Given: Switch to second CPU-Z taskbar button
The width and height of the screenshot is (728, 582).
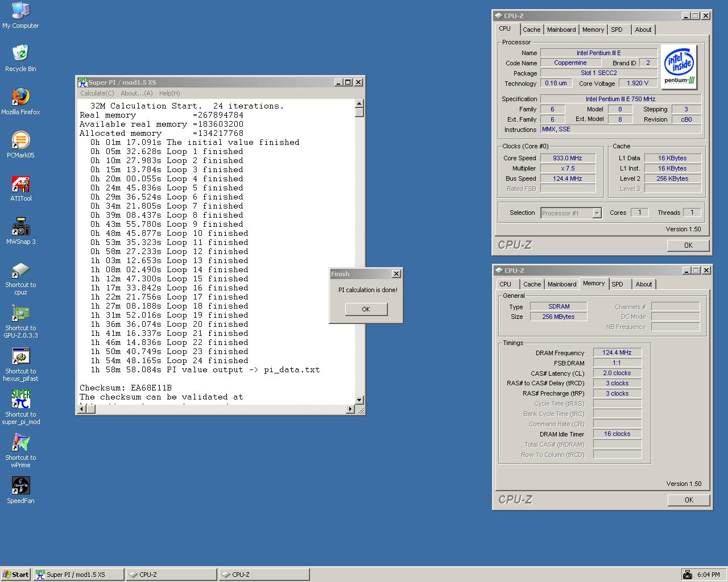Looking at the screenshot, I should click(264, 575).
